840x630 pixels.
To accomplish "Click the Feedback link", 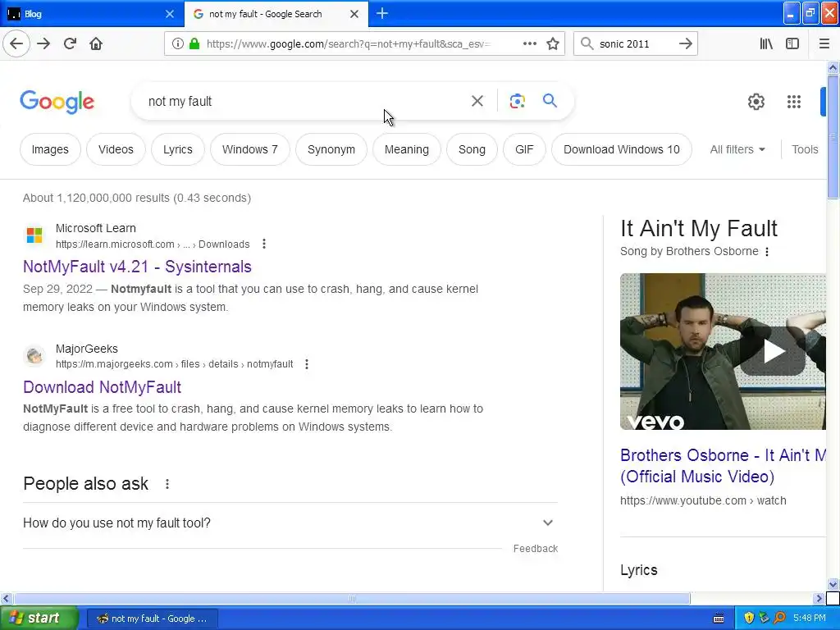I will click(x=535, y=549).
